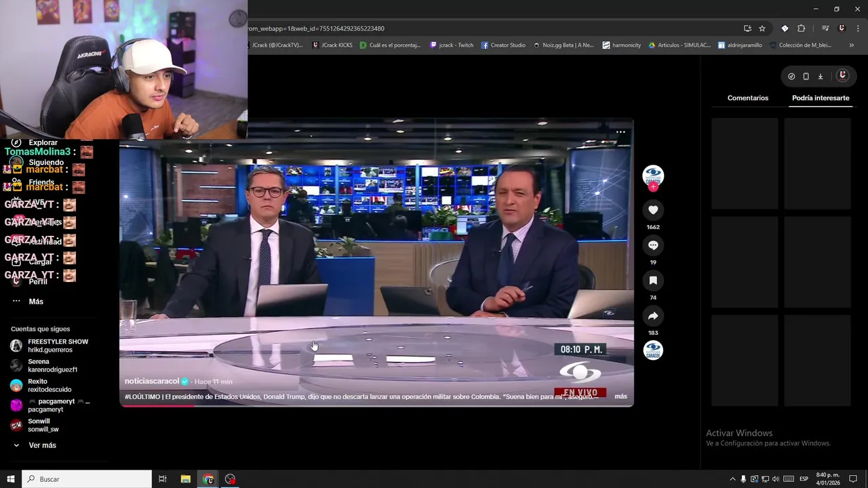Click the TikTok coins icon in top pill
Screen dimensions: 868x488
pos(791,77)
